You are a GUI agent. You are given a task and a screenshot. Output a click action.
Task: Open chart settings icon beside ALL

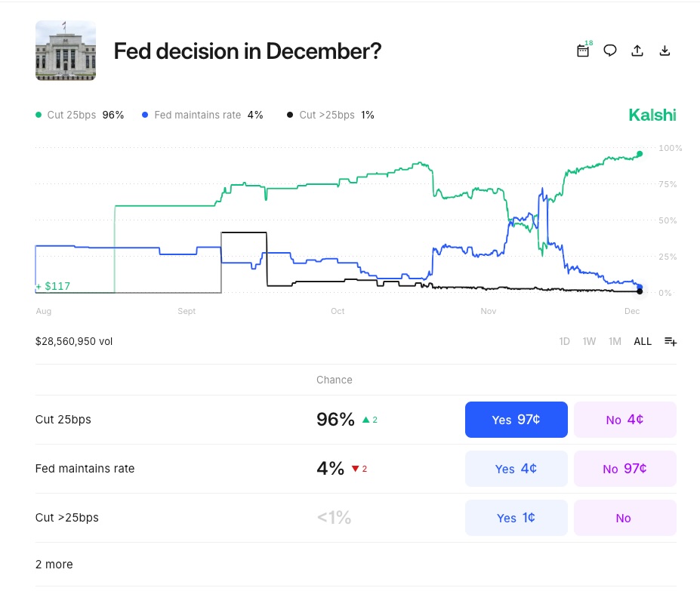(x=670, y=341)
